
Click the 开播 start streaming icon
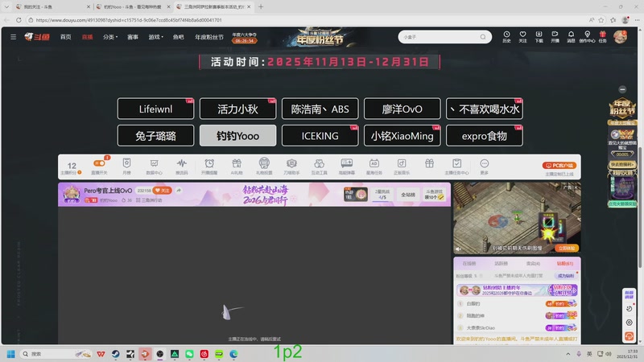[555, 36]
